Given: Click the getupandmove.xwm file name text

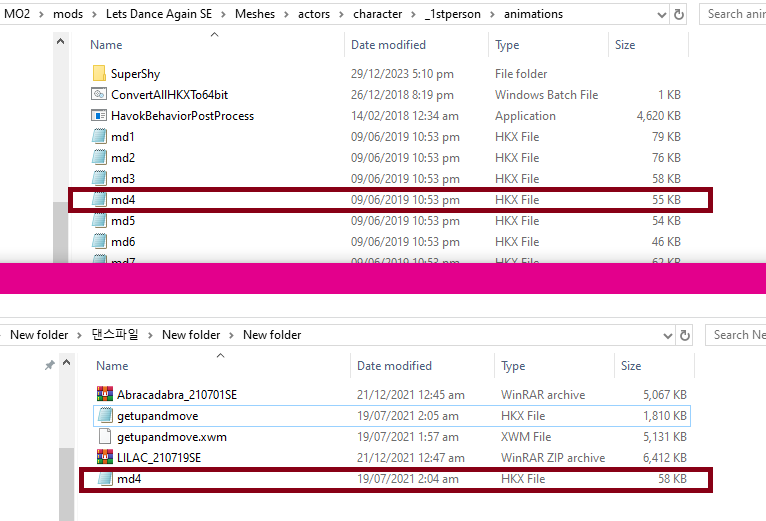Looking at the screenshot, I should (172, 436).
